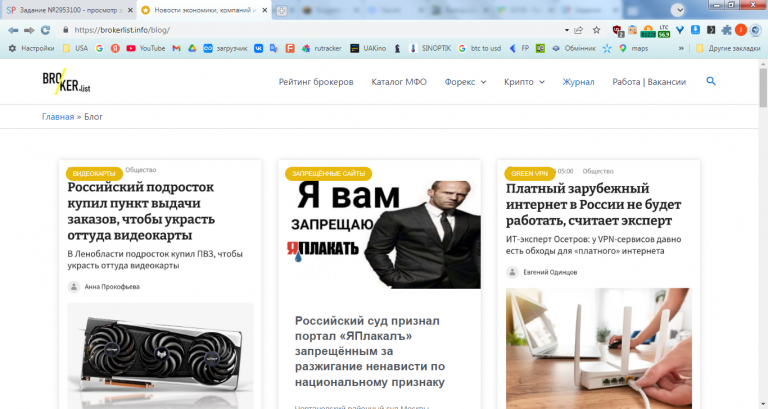
Task: Expand the Крипто menu
Action: pos(524,82)
